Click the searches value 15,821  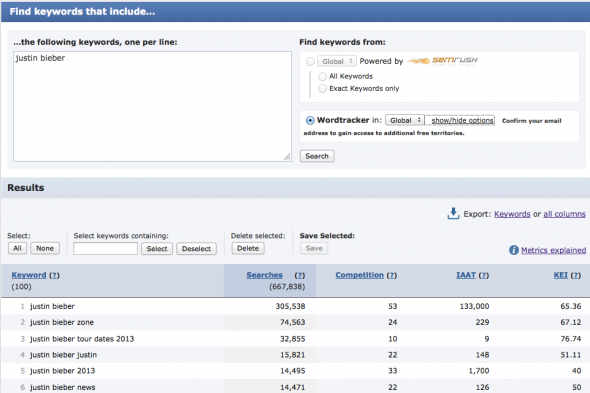292,355
